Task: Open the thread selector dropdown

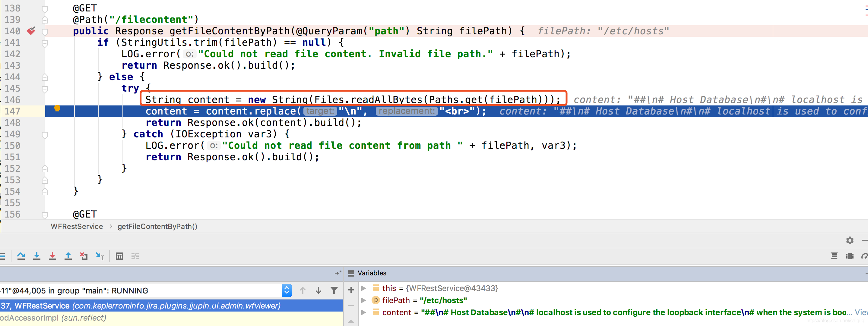Action: click(287, 290)
